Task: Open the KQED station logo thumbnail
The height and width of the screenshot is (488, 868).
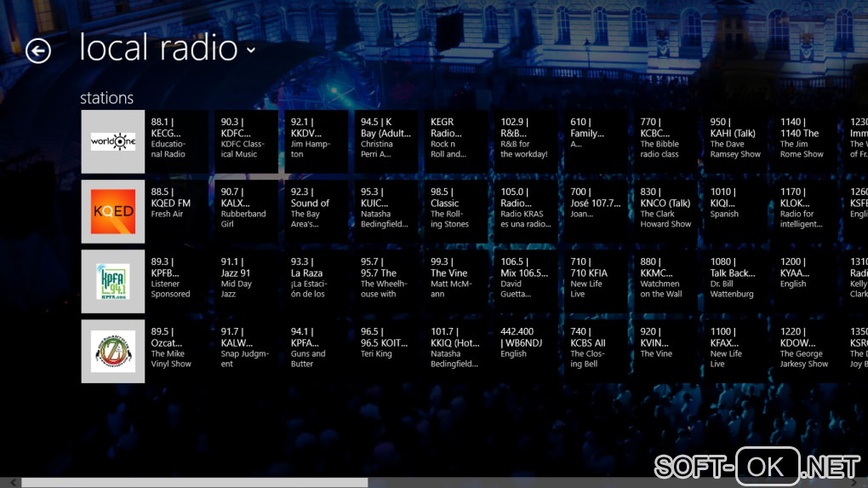Action: click(113, 211)
